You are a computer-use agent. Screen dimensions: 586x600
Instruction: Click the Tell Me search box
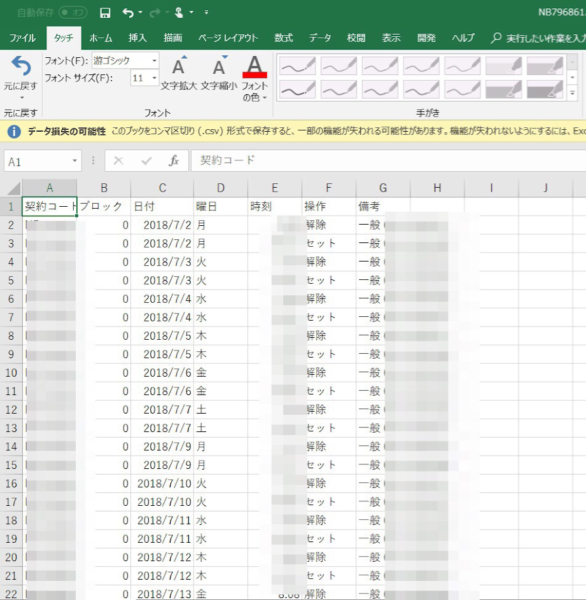538,38
